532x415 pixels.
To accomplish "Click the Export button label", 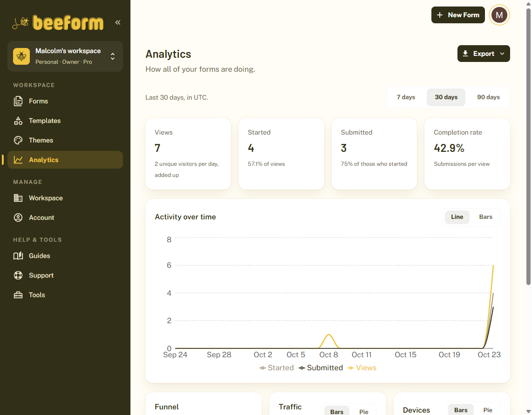I will click(484, 54).
